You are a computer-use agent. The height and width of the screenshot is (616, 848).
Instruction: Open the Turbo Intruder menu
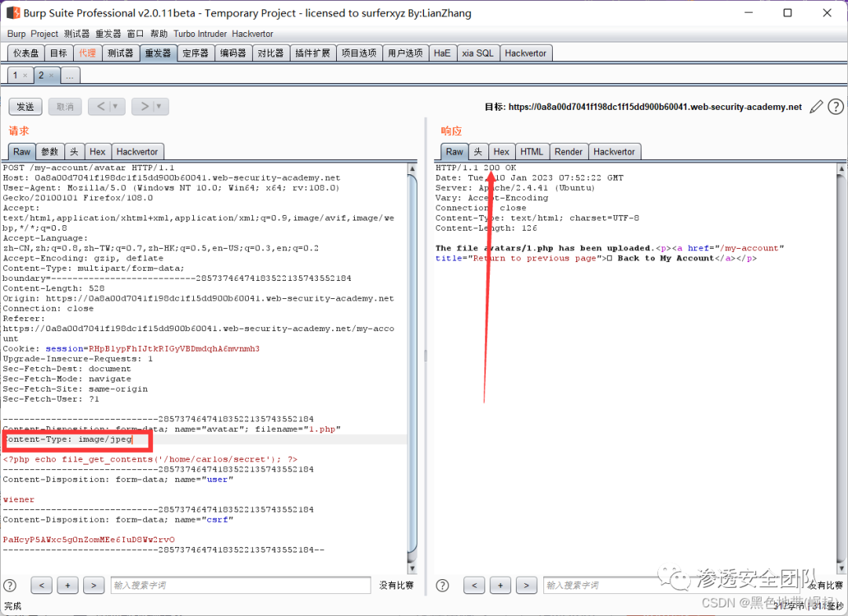(x=200, y=34)
